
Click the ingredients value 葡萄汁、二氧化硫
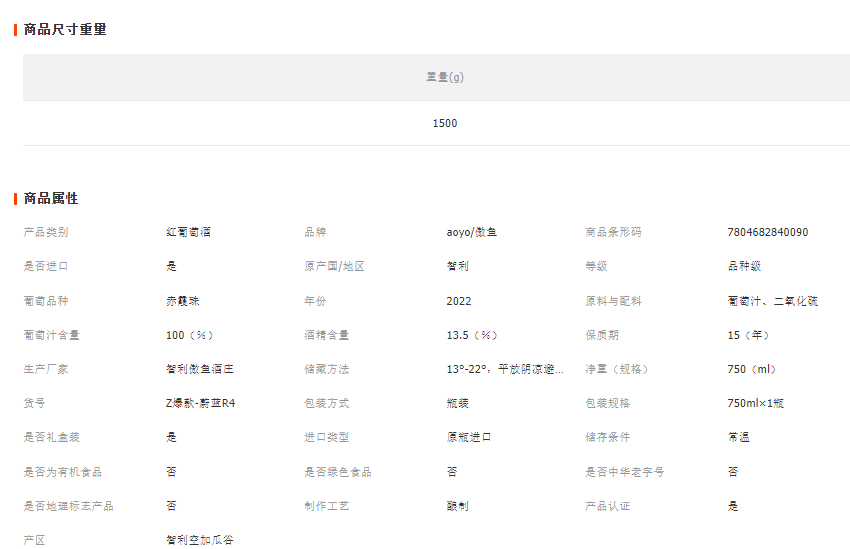point(772,301)
